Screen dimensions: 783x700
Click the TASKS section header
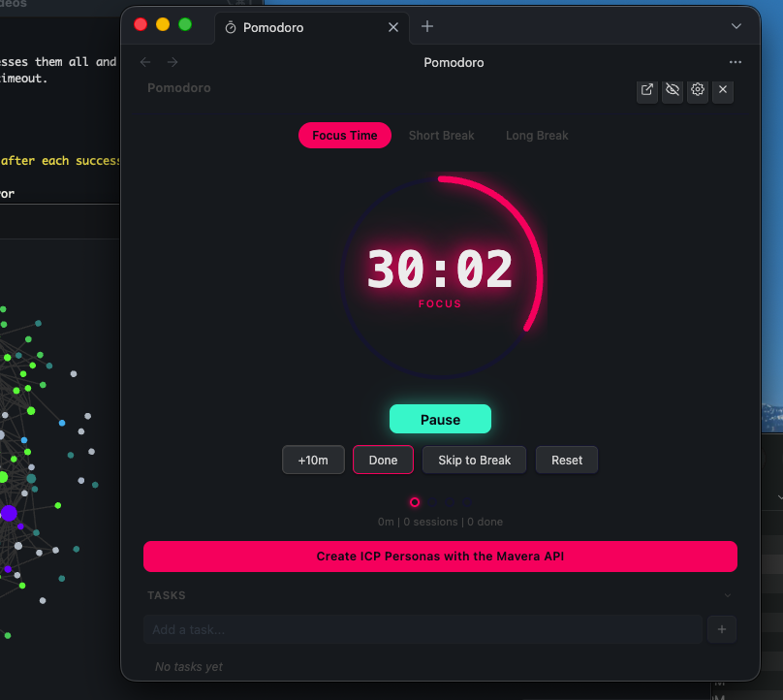[x=167, y=595]
